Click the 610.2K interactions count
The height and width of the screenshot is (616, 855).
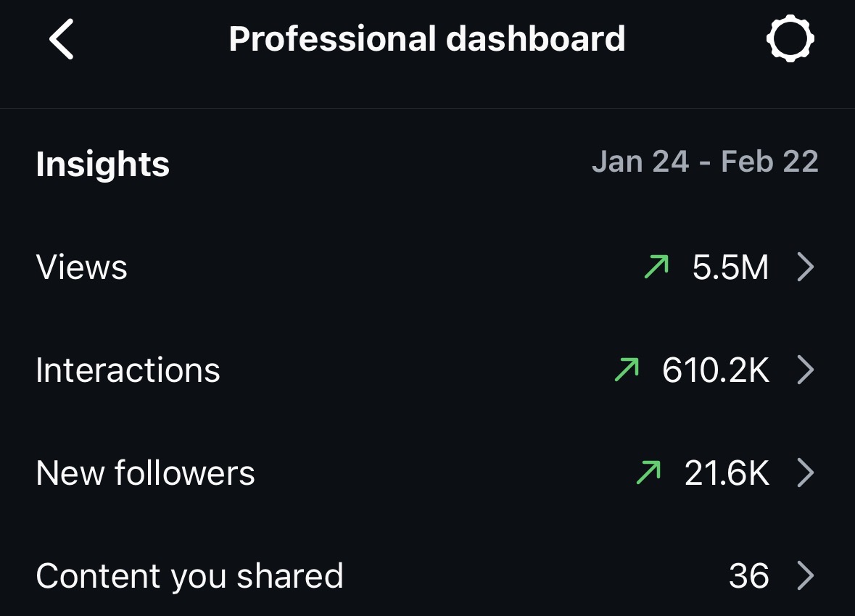click(715, 371)
